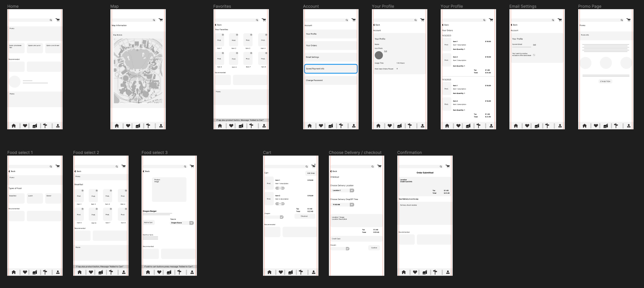Click the cart icon in Map frame

pos(161,20)
